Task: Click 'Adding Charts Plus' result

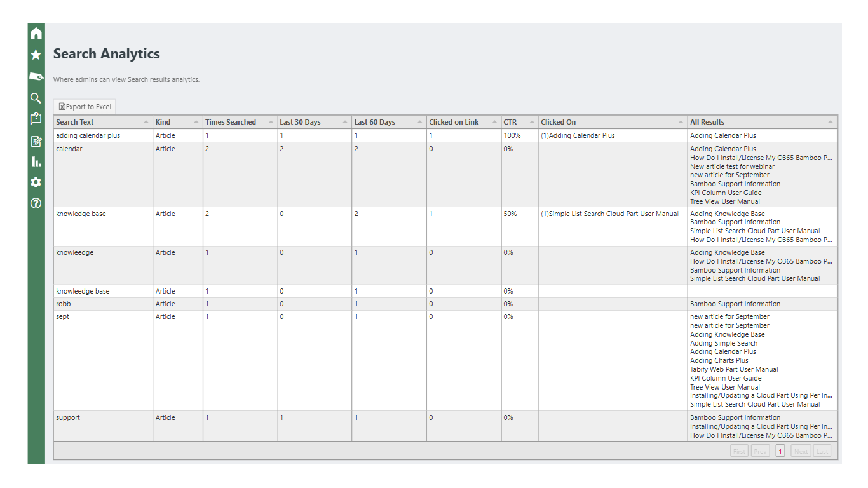Action: tap(719, 360)
